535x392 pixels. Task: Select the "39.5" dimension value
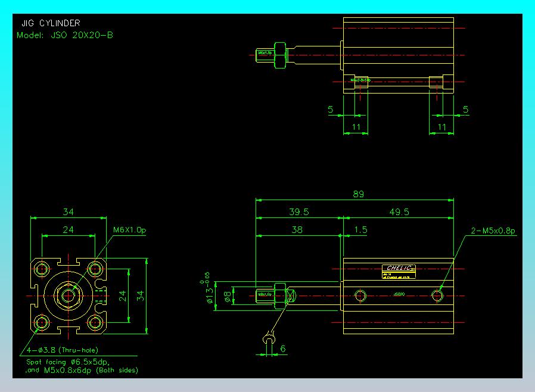click(299, 212)
